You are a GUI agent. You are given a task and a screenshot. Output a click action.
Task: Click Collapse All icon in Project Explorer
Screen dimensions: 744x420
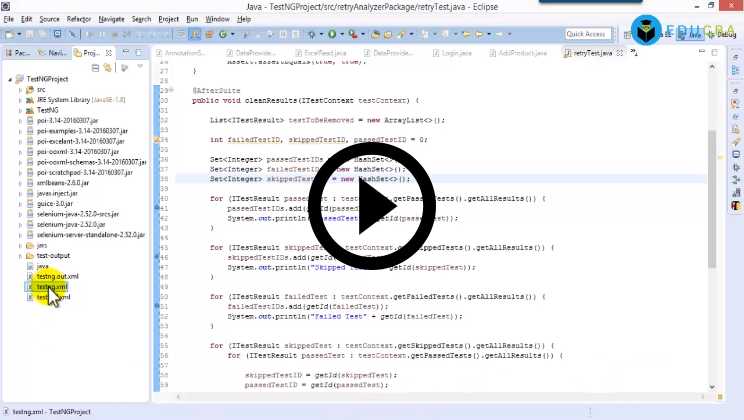95,68
